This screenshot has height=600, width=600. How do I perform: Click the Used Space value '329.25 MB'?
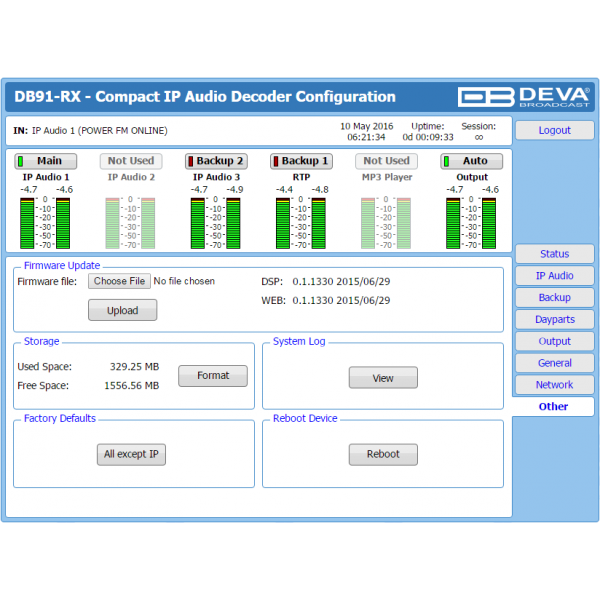[134, 367]
